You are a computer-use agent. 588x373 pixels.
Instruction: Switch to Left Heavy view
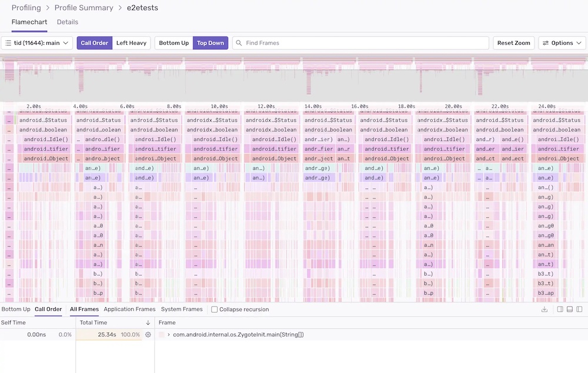click(x=132, y=42)
